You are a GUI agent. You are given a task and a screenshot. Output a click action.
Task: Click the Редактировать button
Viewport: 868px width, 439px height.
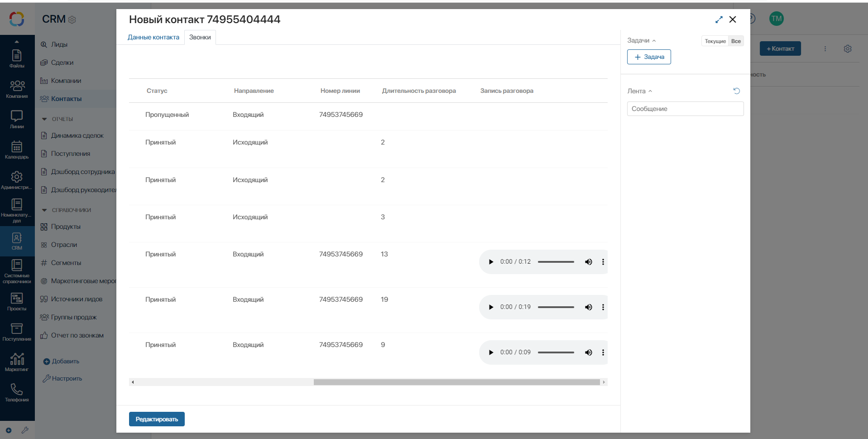point(157,419)
